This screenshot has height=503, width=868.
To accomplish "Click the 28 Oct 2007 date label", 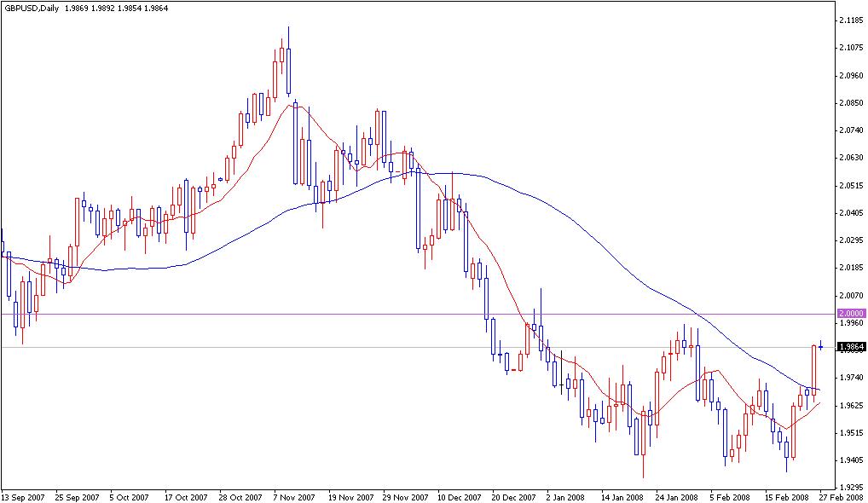I will tap(240, 498).
